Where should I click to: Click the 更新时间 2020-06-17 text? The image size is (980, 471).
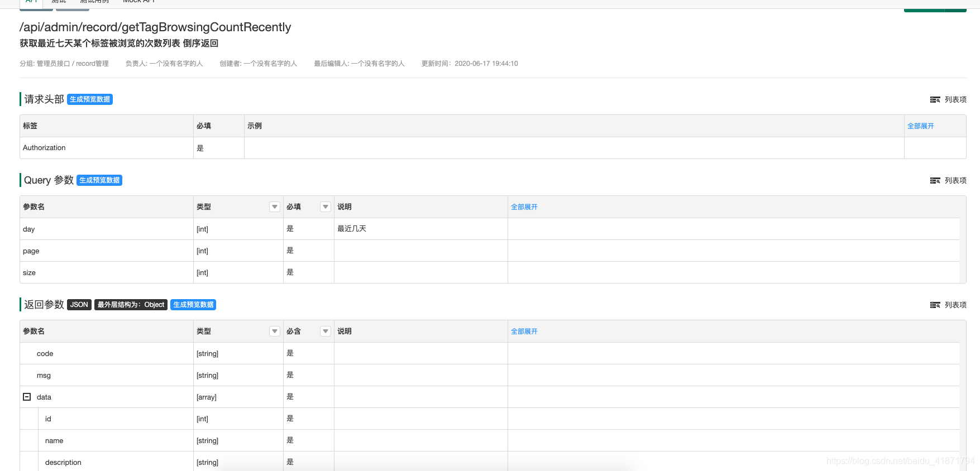pyautogui.click(x=470, y=64)
